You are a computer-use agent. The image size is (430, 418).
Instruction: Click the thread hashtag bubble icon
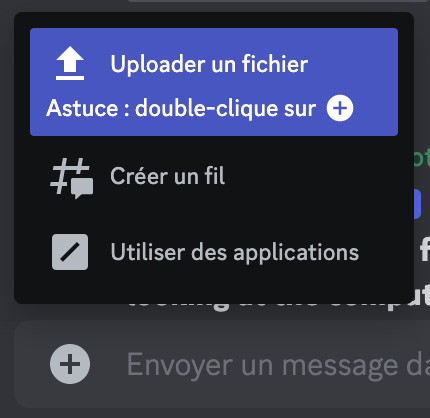(x=71, y=178)
